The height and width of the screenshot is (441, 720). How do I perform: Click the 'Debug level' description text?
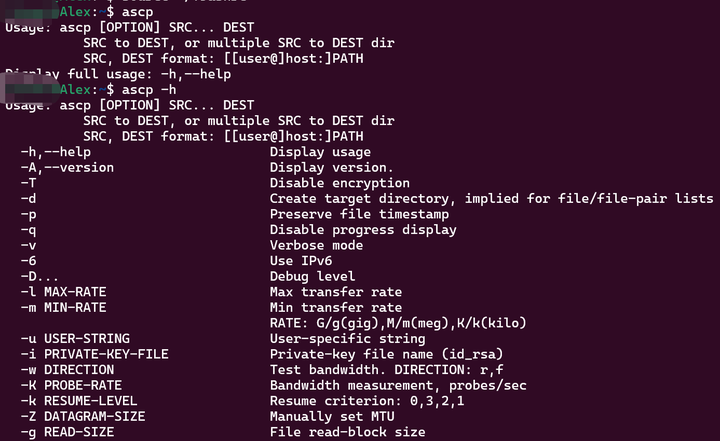point(312,276)
